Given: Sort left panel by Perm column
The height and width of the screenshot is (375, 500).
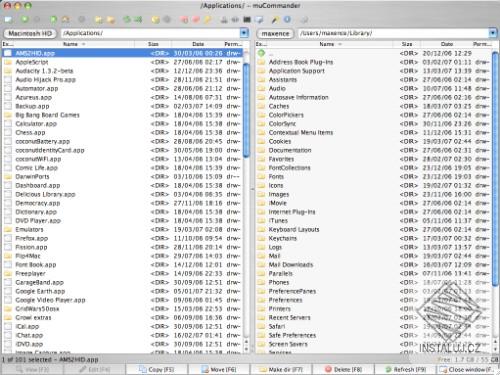Looking at the screenshot, I should tap(233, 44).
